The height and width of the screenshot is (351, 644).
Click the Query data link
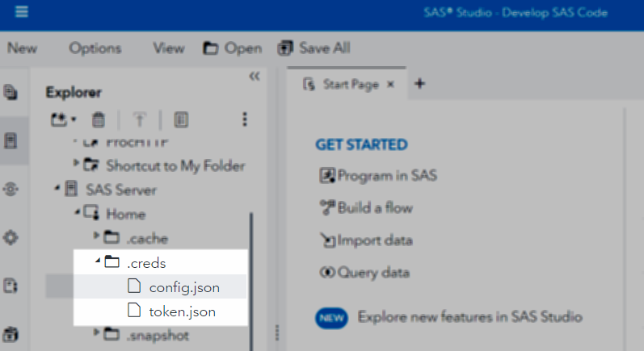tap(373, 273)
